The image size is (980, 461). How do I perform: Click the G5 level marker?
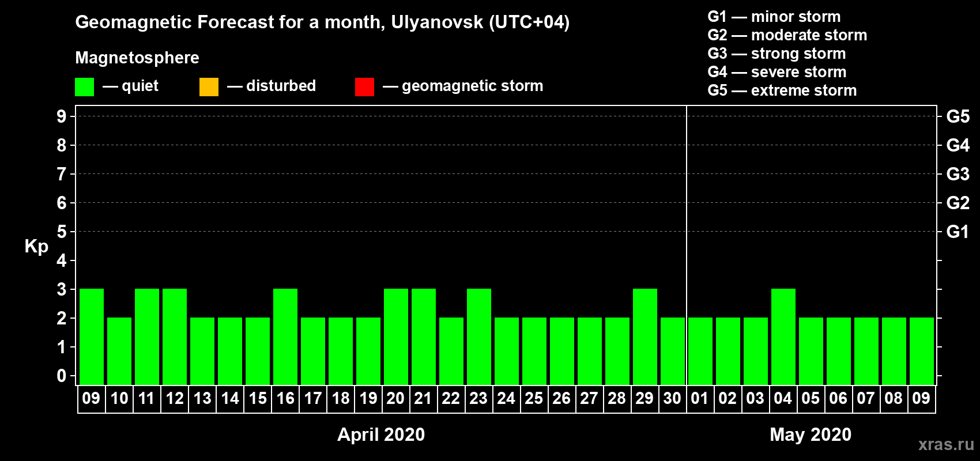(x=958, y=116)
